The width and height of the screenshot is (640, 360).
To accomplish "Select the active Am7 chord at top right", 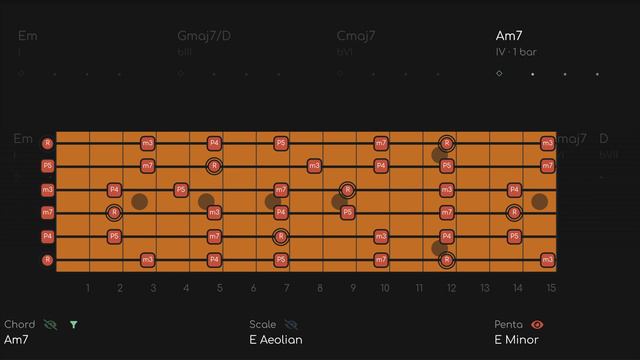I will (509, 36).
